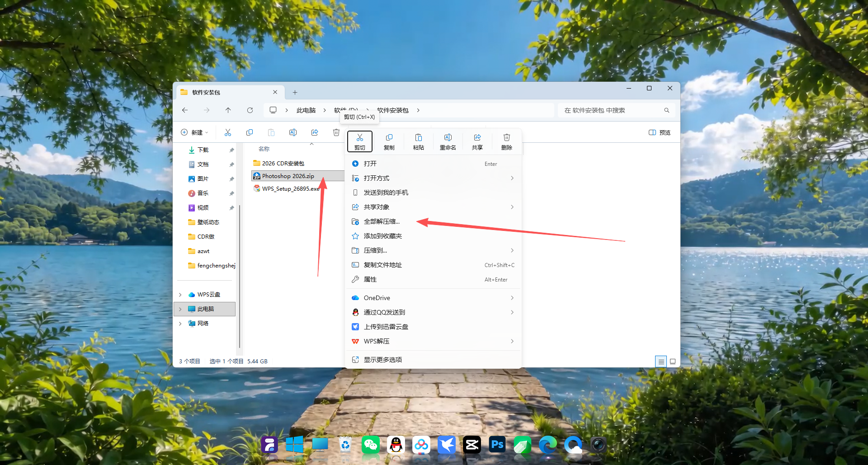Expand the 压缩到... submenu
The width and height of the screenshot is (868, 465).
512,250
